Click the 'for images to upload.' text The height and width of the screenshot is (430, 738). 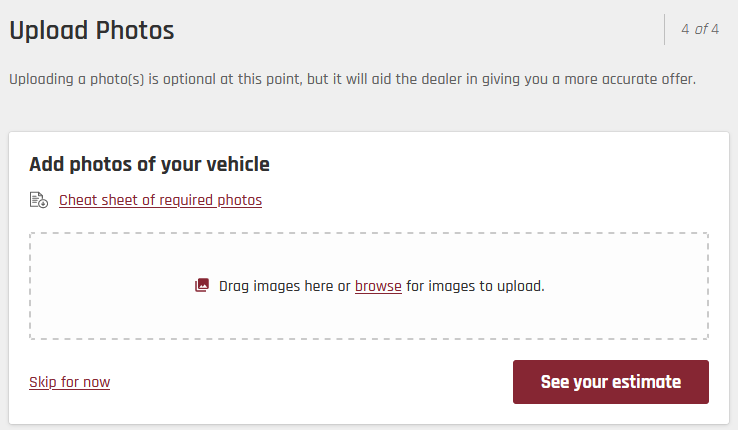[475, 286]
